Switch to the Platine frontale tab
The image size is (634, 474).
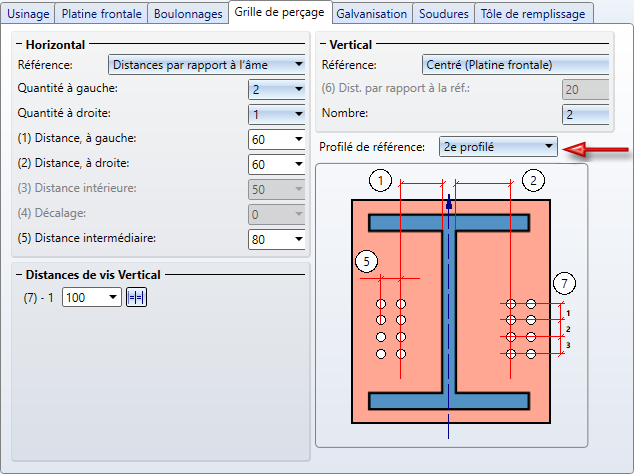[102, 14]
